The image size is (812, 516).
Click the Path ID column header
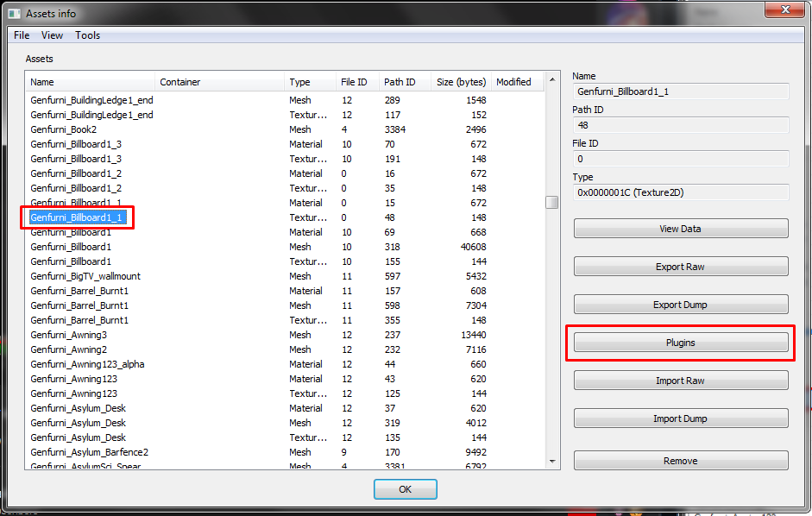click(x=404, y=82)
